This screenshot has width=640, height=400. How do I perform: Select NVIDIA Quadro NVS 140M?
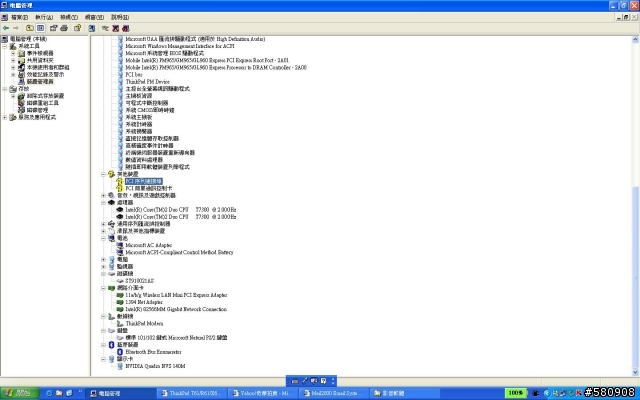click(155, 366)
